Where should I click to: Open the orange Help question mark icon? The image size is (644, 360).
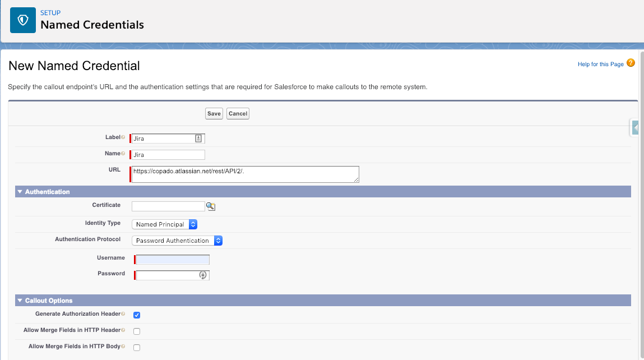pos(631,63)
